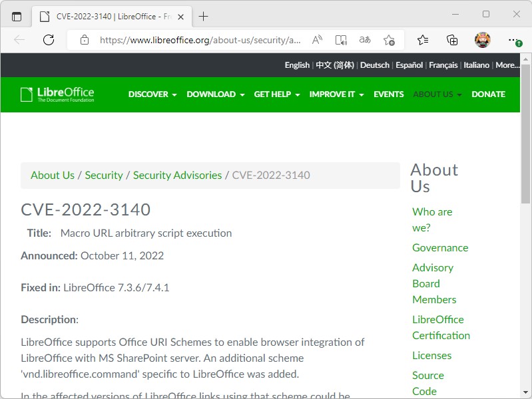Open the EVENTS page
The width and height of the screenshot is (532, 399).
[388, 94]
